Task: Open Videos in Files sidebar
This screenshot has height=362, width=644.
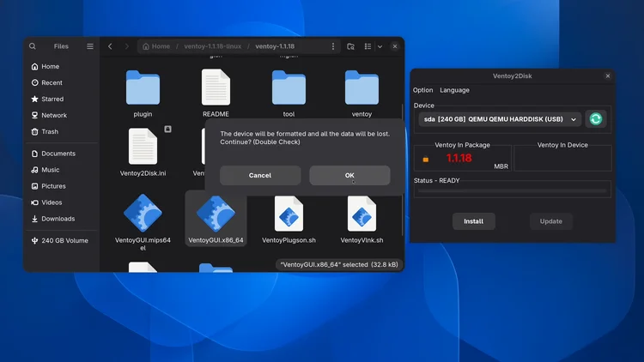Action: tap(62, 202)
